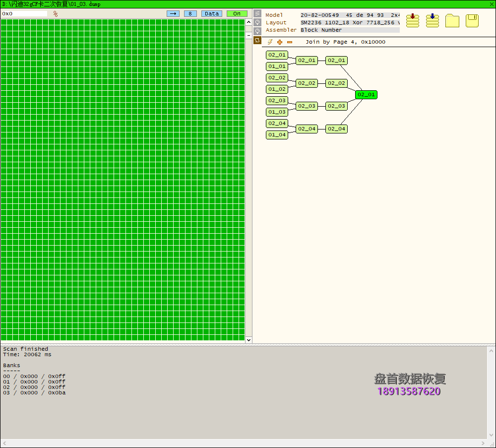Select the upper bulb sidebar icon

pyautogui.click(x=257, y=22)
